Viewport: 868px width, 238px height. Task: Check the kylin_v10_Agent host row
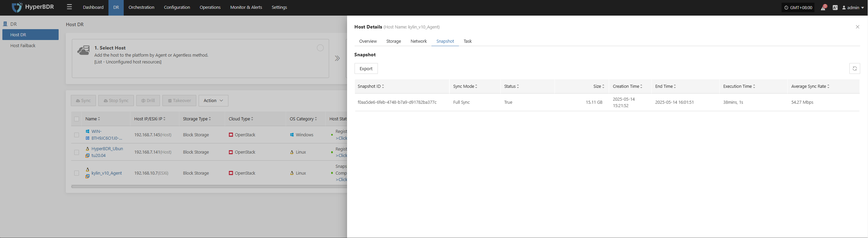[x=77, y=173]
